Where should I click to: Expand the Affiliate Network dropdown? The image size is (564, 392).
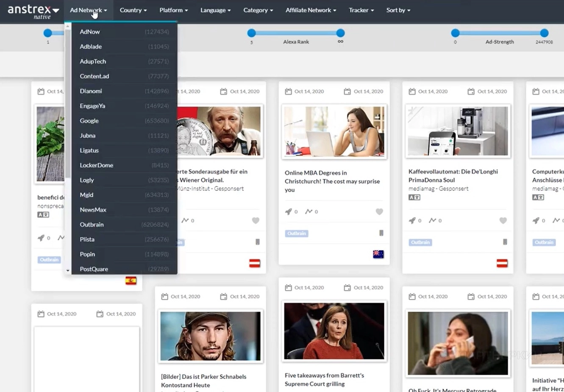click(x=311, y=10)
